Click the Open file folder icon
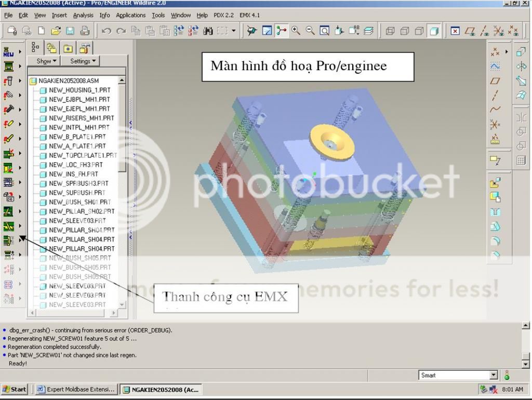Viewport: 532px width, 400px height. (x=56, y=31)
